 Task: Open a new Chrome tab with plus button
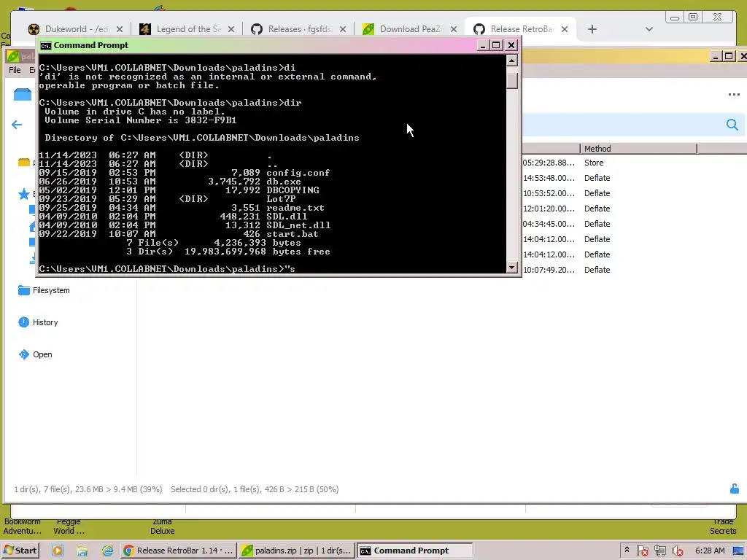coord(592,29)
